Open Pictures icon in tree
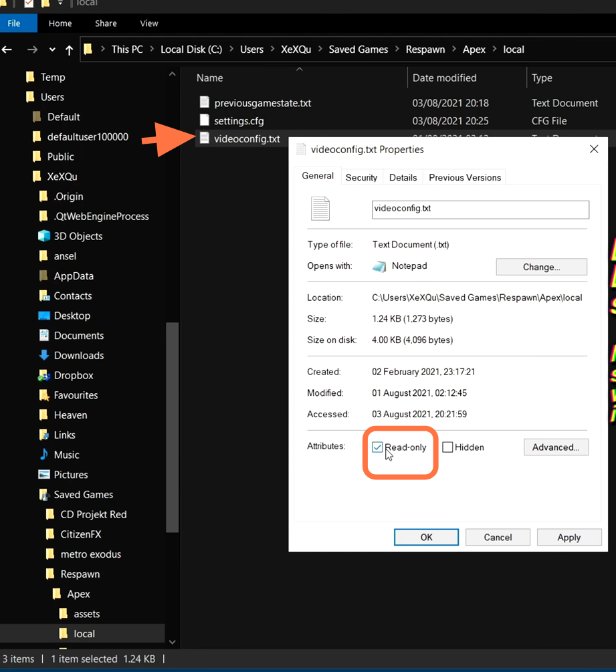Screen dimensions: 616x672 pos(43,475)
